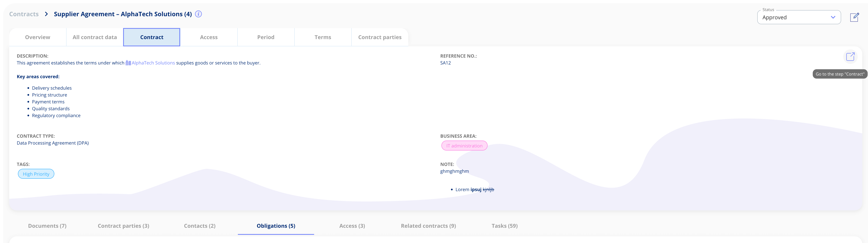Open the upper Contract parties tab
This screenshot has height=243, width=868.
(379, 37)
